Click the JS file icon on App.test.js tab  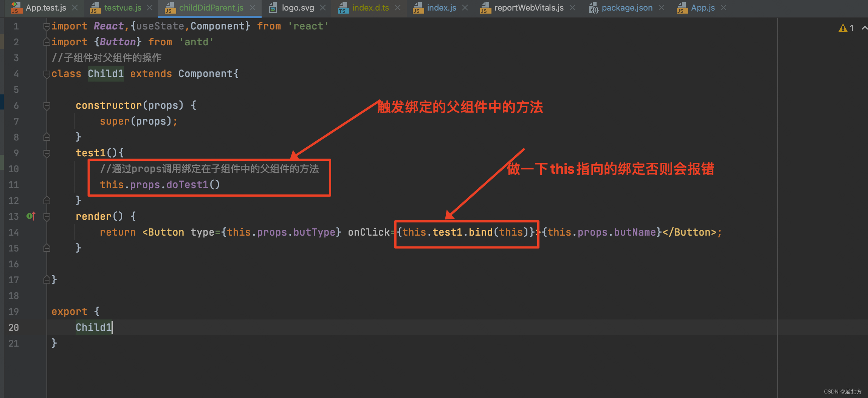(16, 8)
